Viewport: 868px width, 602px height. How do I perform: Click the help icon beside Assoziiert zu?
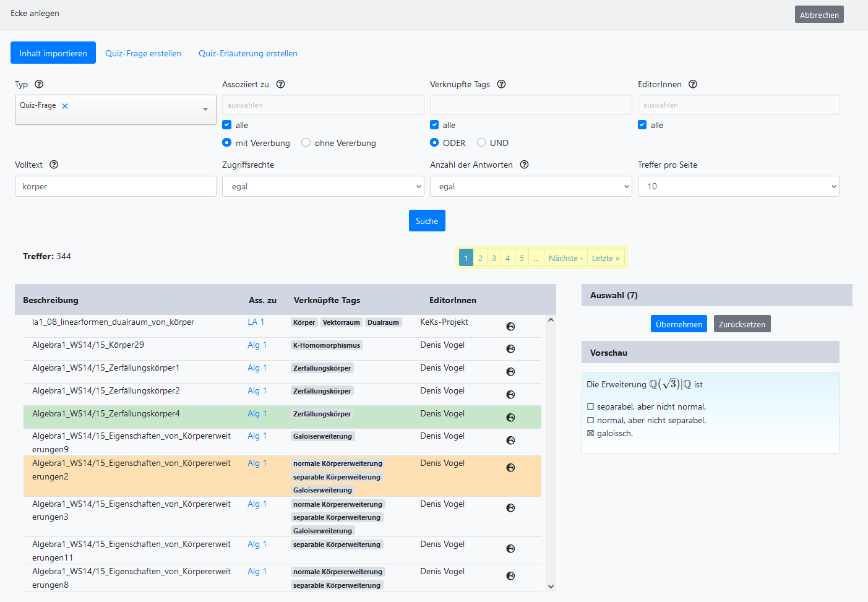tap(280, 84)
